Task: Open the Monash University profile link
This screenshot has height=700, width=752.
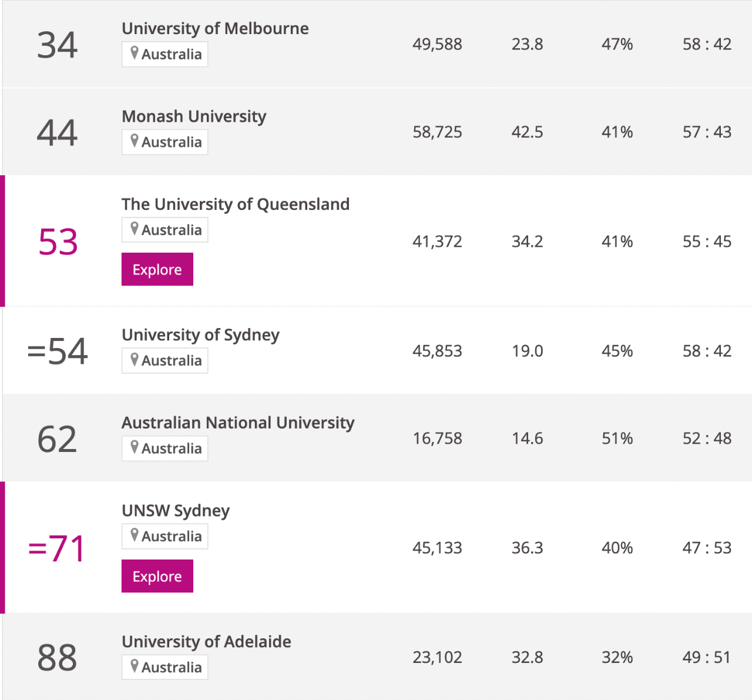Action: (194, 116)
